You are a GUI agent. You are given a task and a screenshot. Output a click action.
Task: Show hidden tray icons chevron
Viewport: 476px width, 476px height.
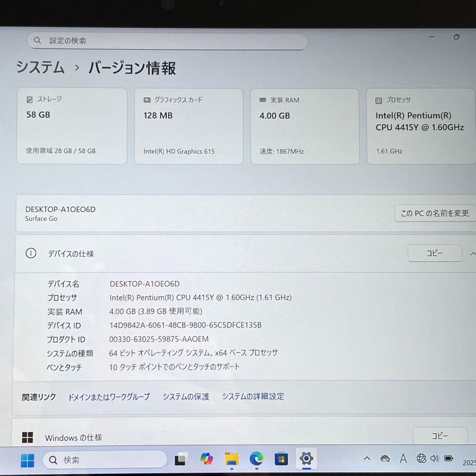[x=367, y=458]
